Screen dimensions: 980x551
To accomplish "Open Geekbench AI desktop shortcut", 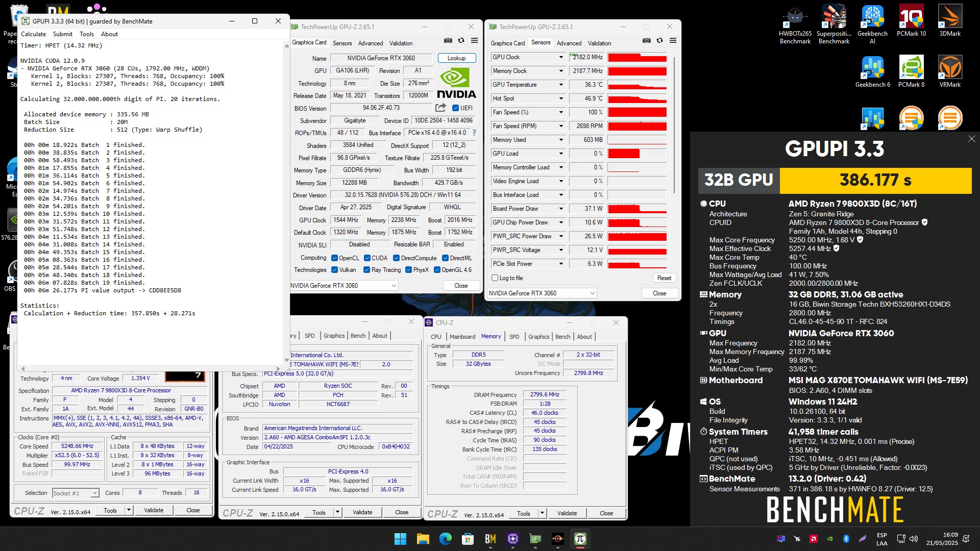I will [872, 24].
